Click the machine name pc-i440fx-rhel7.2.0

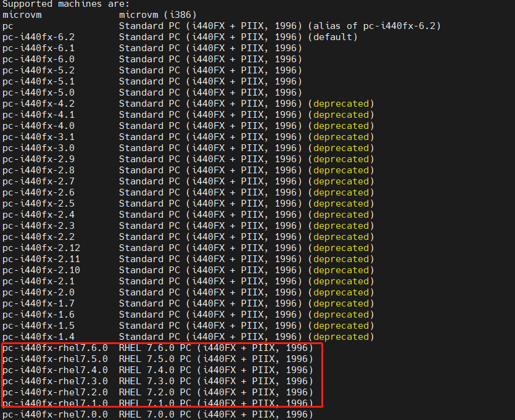pyautogui.click(x=55, y=392)
